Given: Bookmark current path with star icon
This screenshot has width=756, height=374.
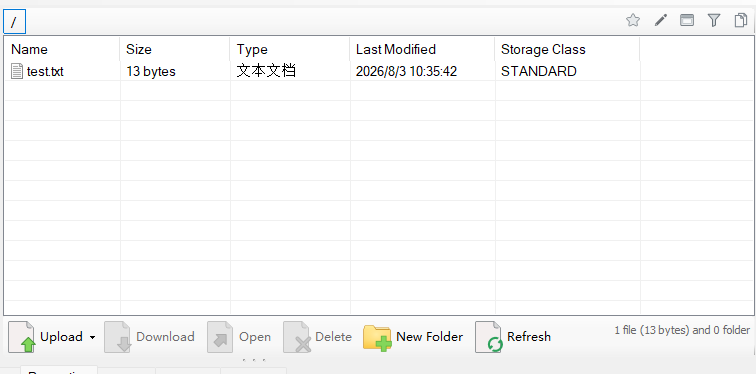Looking at the screenshot, I should 633,20.
